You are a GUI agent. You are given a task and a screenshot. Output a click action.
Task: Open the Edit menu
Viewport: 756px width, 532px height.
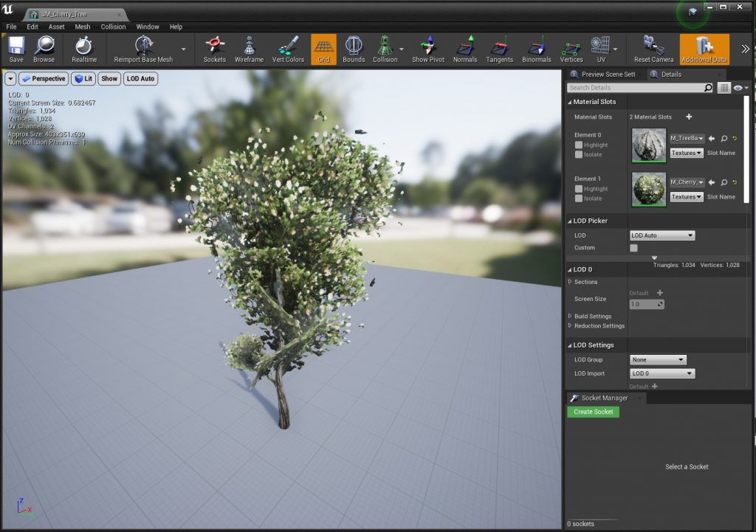(32, 27)
